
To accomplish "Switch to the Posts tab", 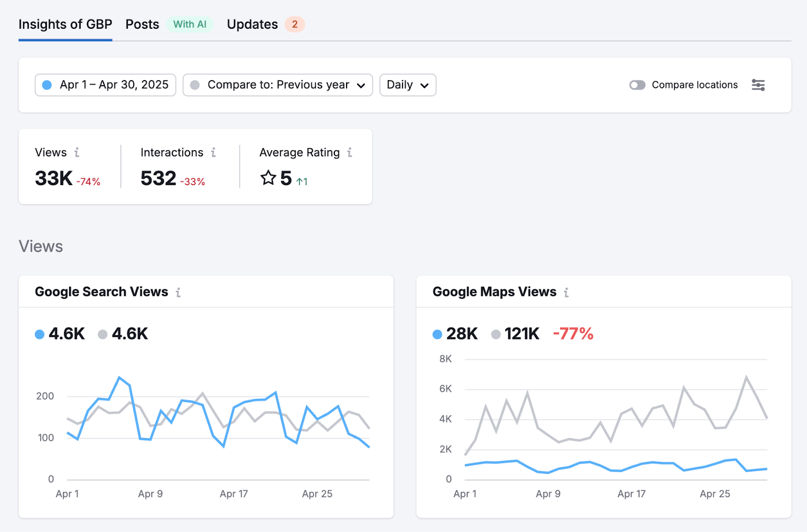I will 142,24.
